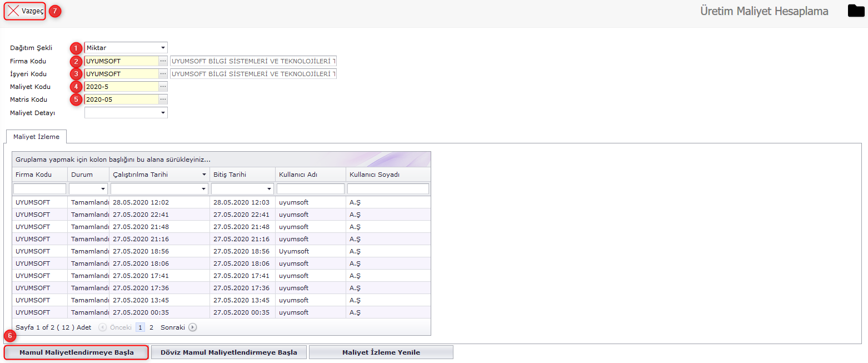Click the Firma Kodu lookup ellipsis button
The height and width of the screenshot is (363, 868).
[x=163, y=61]
